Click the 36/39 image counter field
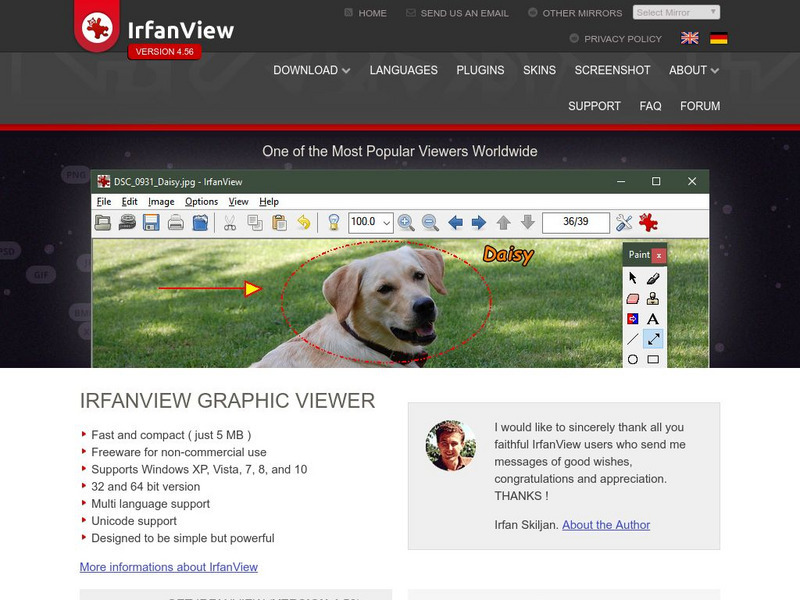This screenshot has width=800, height=600. coord(576,222)
